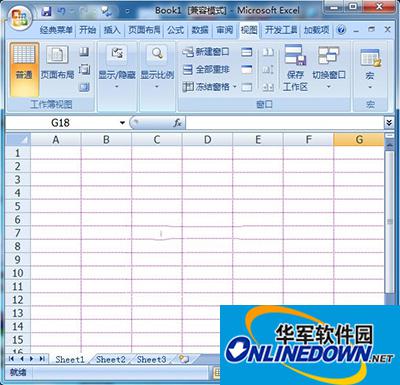This screenshot has width=400, height=385.
Task: Switch to the Sheet3 tab
Action: [x=151, y=359]
